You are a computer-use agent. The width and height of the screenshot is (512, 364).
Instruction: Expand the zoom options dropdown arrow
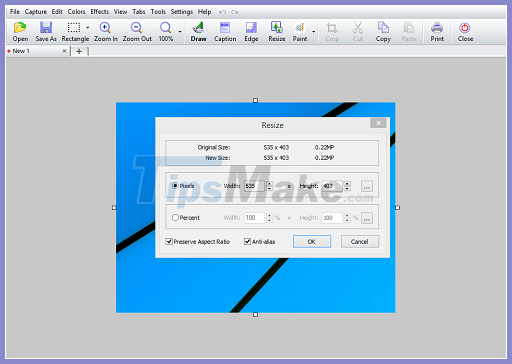tap(180, 32)
